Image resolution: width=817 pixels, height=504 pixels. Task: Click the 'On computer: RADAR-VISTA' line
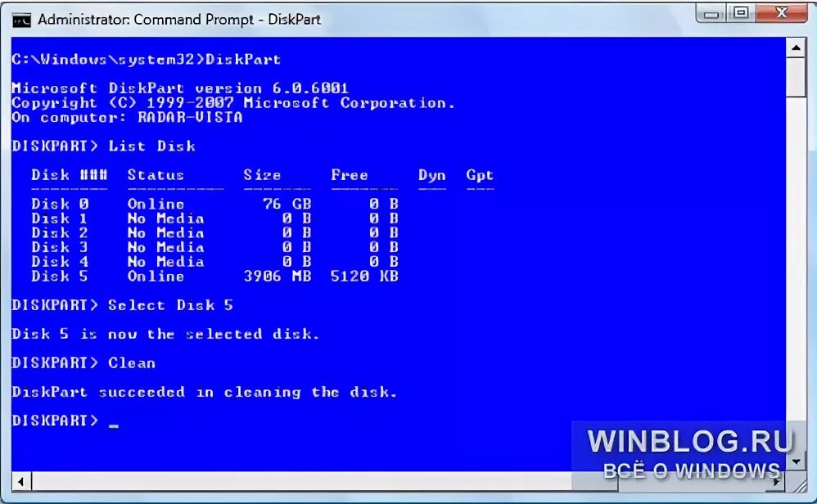tap(127, 117)
